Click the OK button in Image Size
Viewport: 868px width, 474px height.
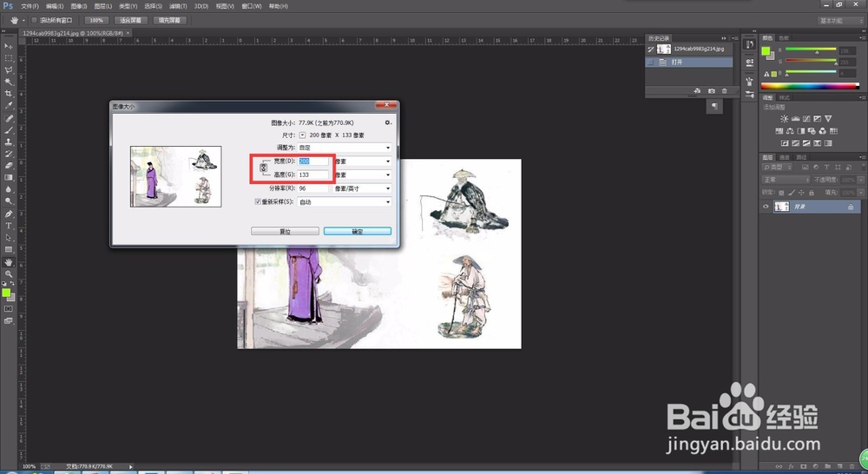point(358,232)
